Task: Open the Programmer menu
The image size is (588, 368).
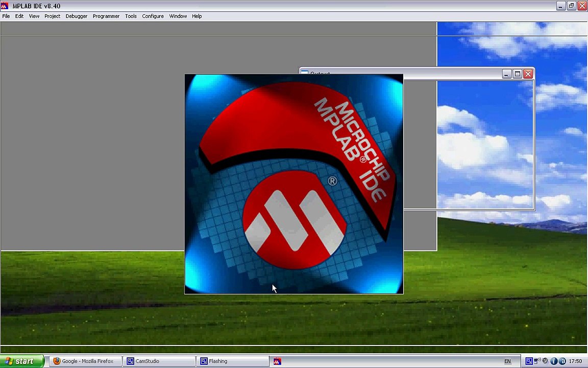Action: (106, 16)
